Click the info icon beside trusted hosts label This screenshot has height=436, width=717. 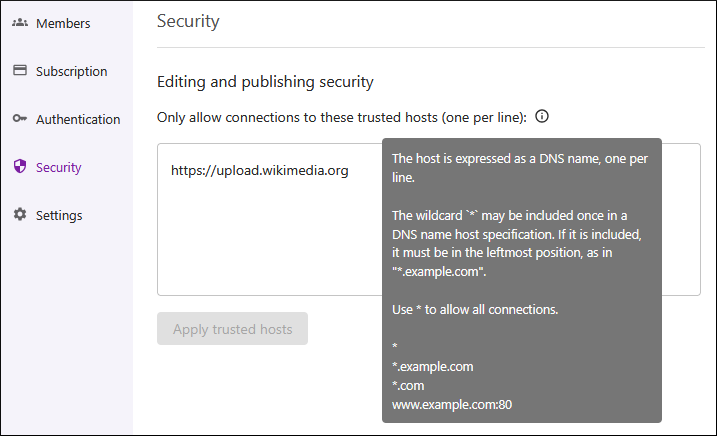[542, 117]
